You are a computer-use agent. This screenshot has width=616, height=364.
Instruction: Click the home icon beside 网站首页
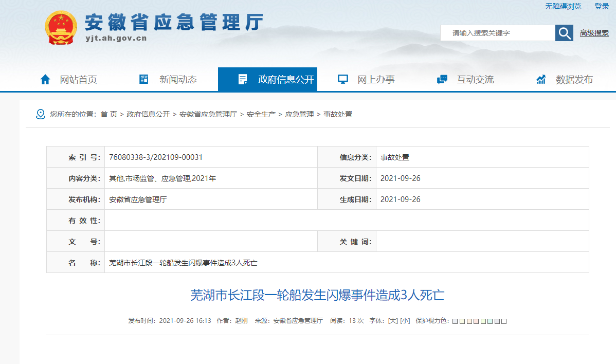coord(45,79)
